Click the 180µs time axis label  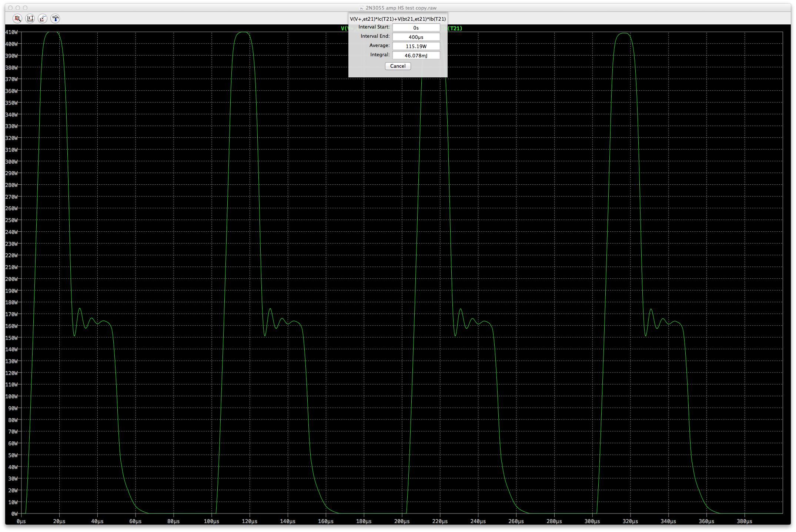tap(364, 521)
